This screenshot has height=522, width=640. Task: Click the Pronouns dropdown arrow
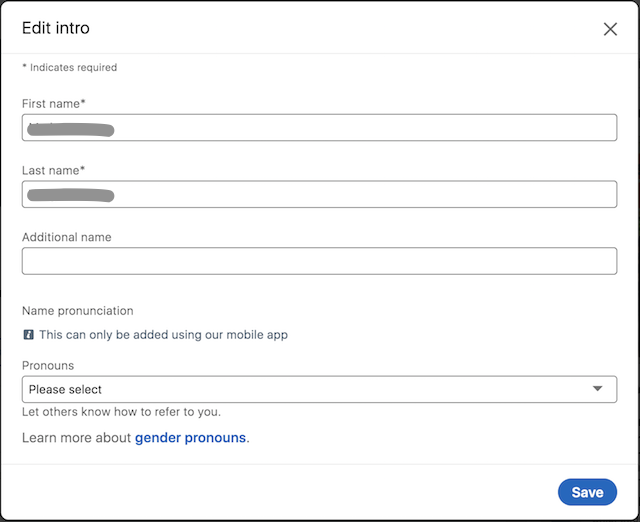pos(597,389)
